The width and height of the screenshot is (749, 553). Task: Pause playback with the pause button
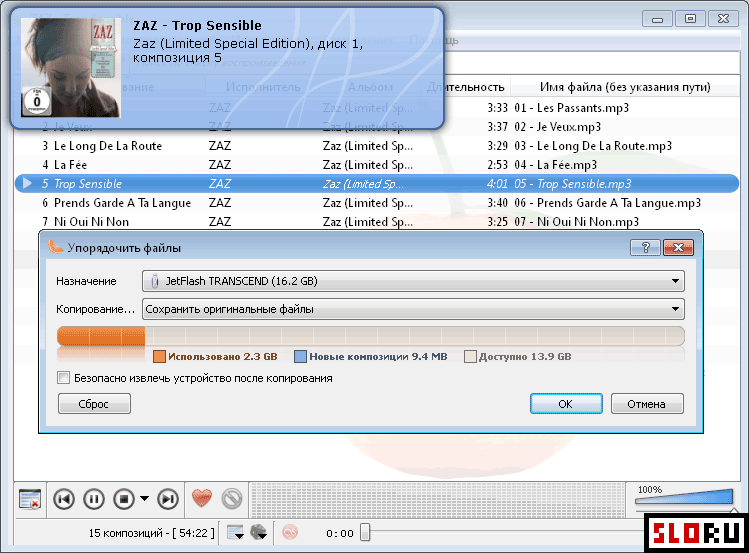[94, 499]
